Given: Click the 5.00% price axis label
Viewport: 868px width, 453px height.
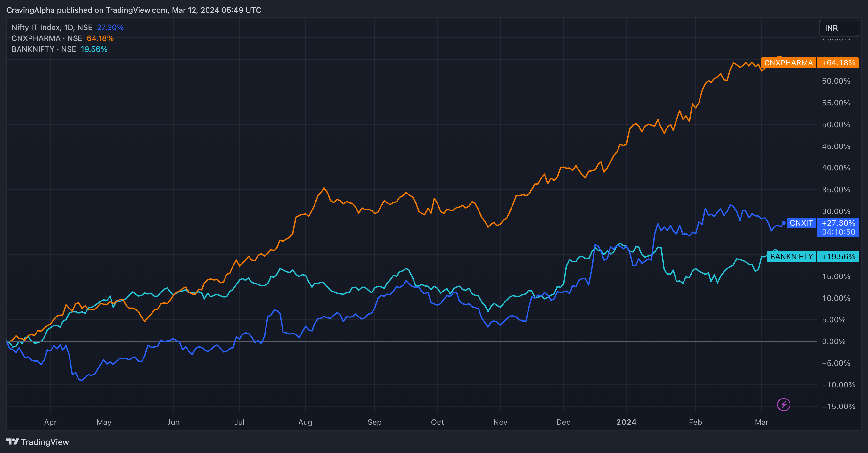Looking at the screenshot, I should [x=834, y=319].
